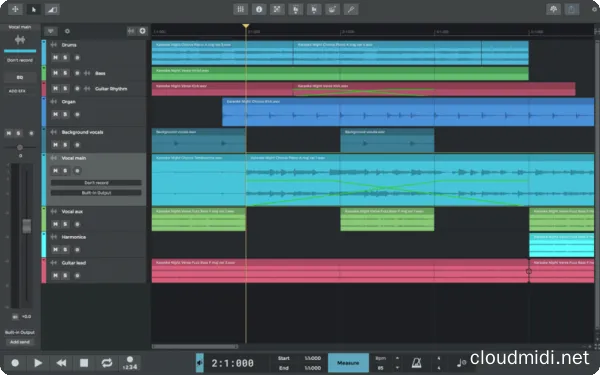Select the first Background vocals clip
Viewport: 600px width, 375px height.
coord(199,140)
